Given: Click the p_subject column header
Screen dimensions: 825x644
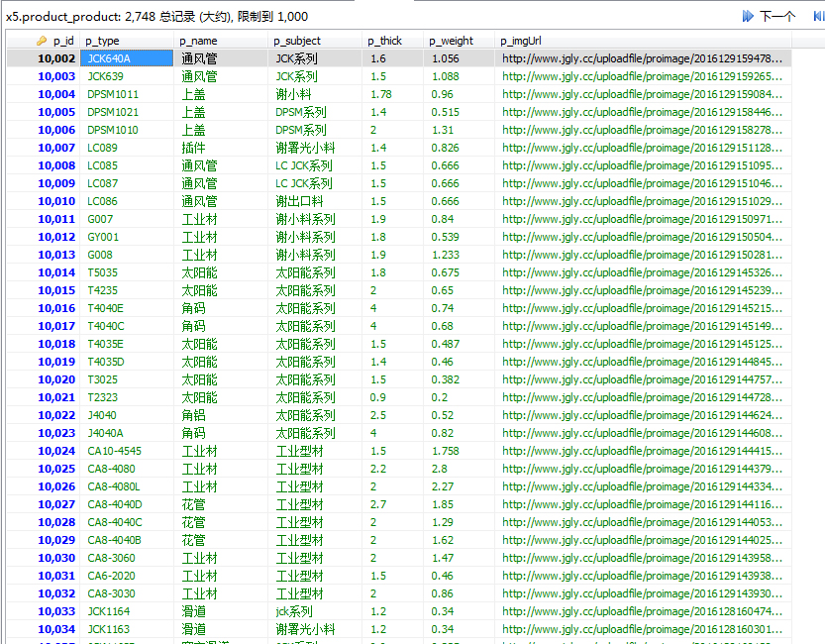Looking at the screenshot, I should tap(315, 41).
